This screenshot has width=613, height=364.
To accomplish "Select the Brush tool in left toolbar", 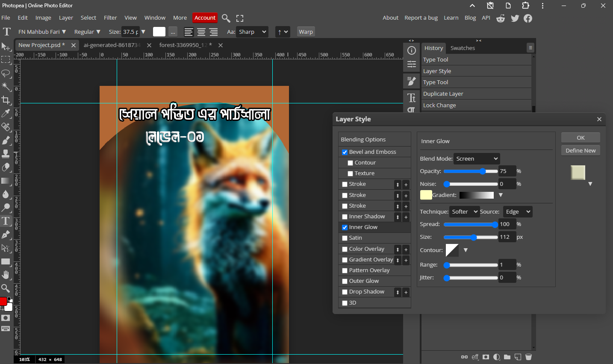I will pos(6,140).
